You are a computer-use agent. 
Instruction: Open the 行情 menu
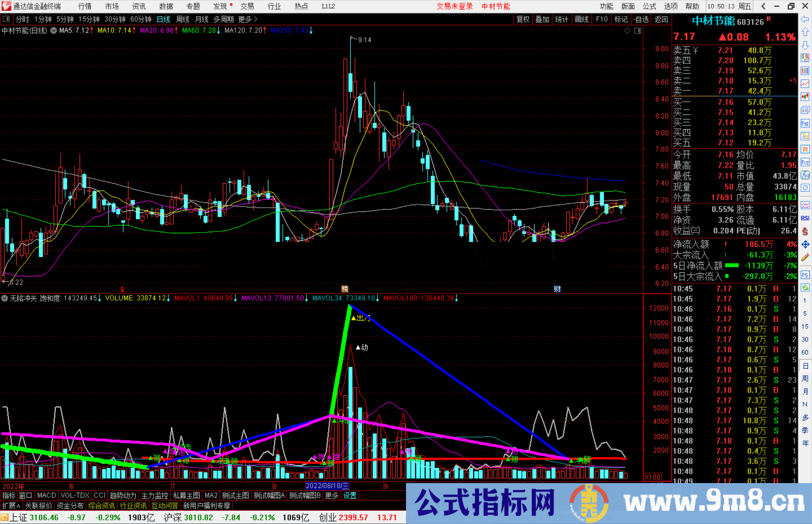(85, 6)
